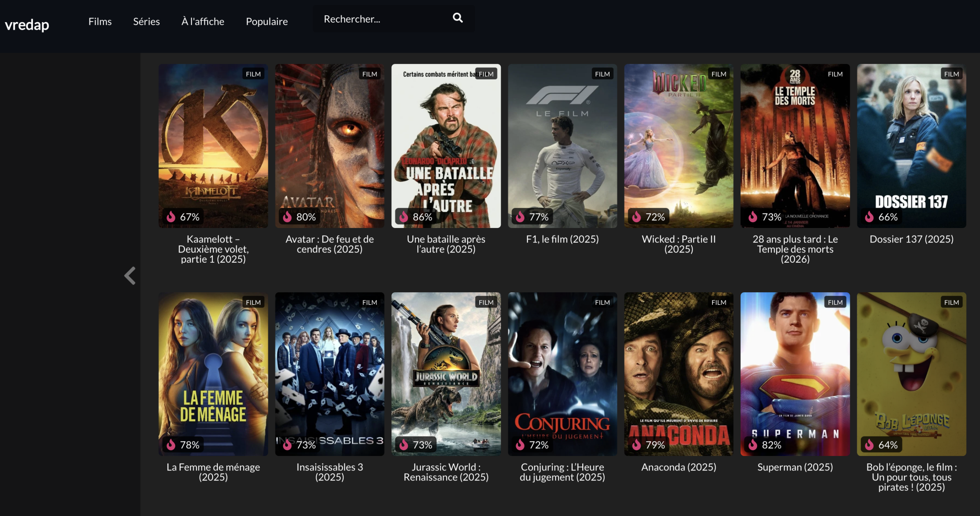Click the 64% rating on Bob l'éponge
This screenshot has width=980, height=516.
click(888, 444)
